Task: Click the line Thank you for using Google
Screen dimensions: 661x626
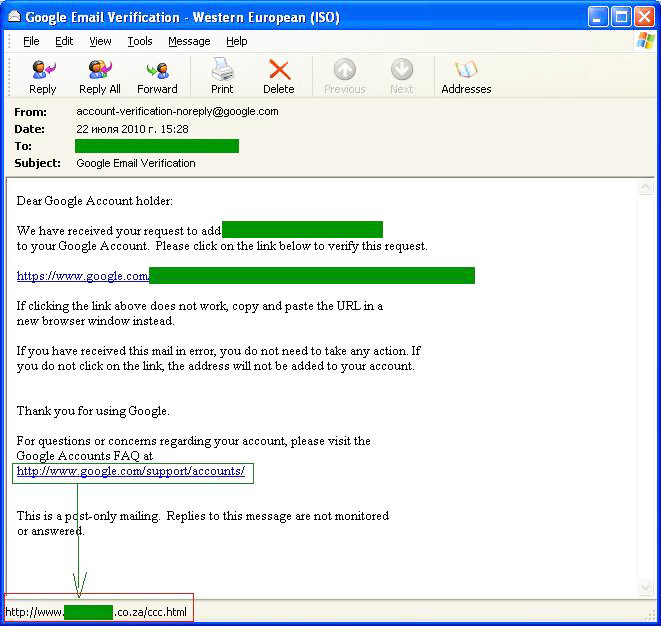Action: (x=93, y=411)
